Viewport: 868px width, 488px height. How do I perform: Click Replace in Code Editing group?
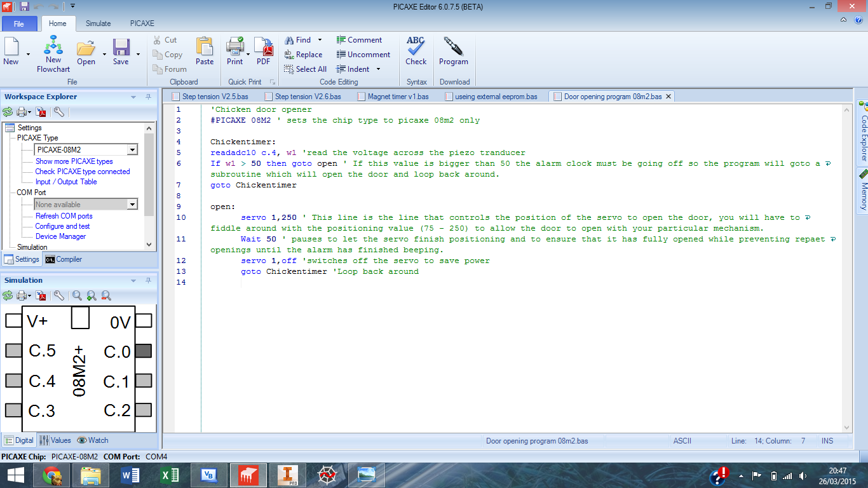(x=303, y=55)
